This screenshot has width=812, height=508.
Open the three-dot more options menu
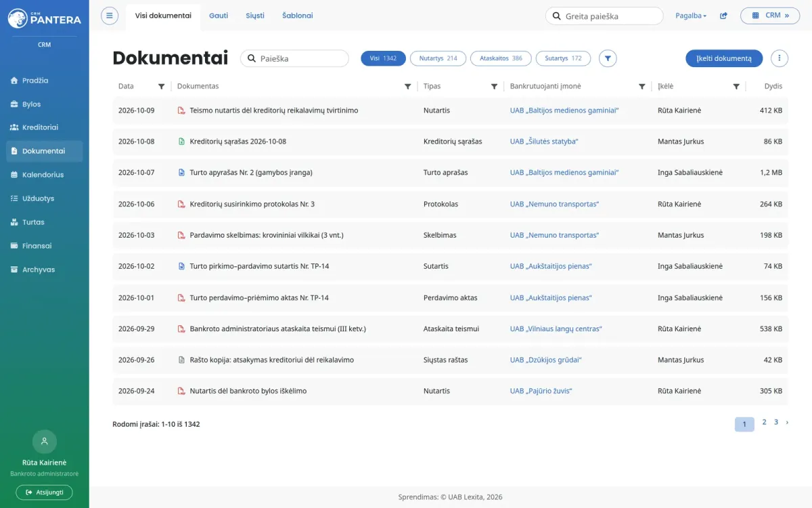pos(780,58)
